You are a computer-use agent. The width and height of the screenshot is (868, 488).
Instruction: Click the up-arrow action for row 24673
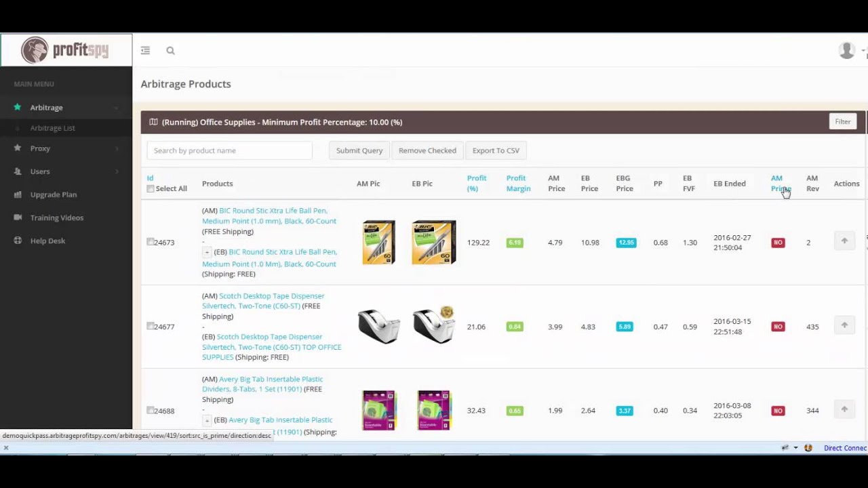(844, 241)
